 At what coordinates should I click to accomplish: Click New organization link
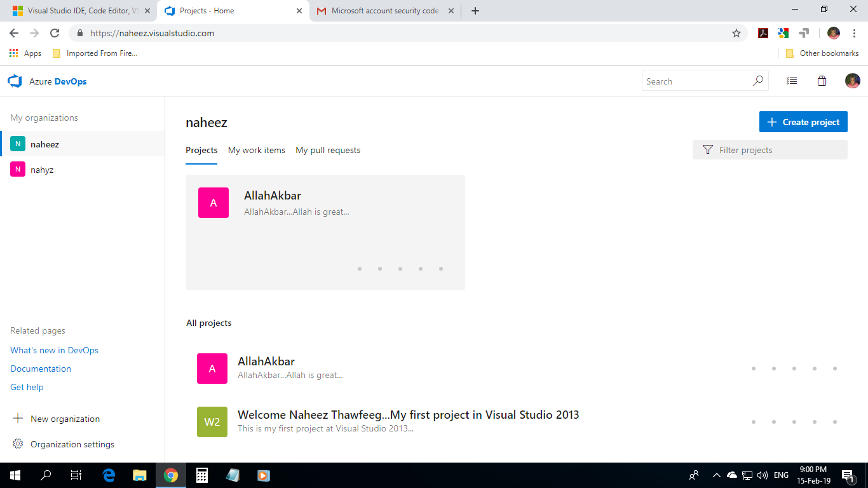(65, 419)
